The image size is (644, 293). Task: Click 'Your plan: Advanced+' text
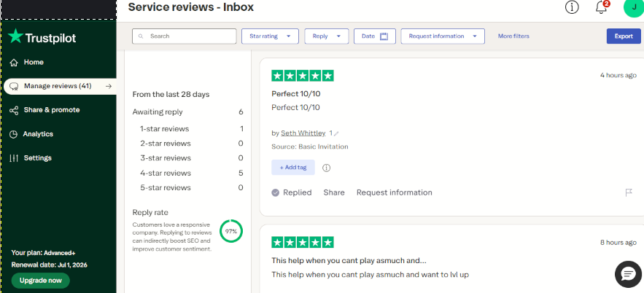[x=43, y=253]
